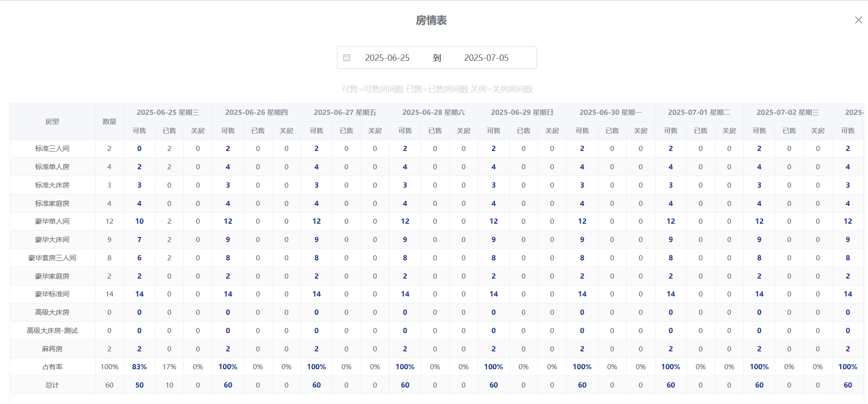Screen dimensions: 868x404
Task: Click the 已售 subheader under 2025-06-25
Action: (169, 131)
